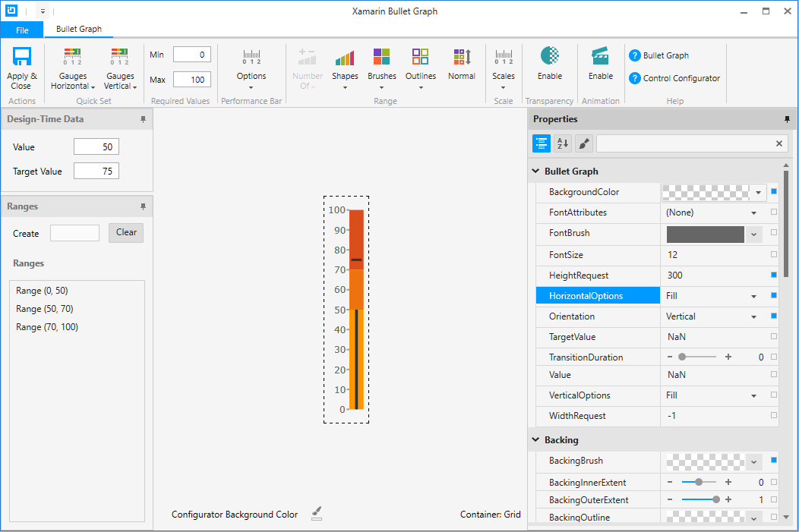The height and width of the screenshot is (532, 799).
Task: Open the Range Shapes gallery
Action: click(x=345, y=69)
